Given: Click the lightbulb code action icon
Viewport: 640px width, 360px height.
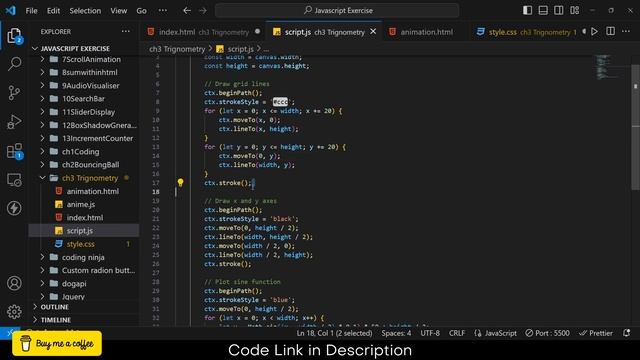Looking at the screenshot, I should point(180,182).
